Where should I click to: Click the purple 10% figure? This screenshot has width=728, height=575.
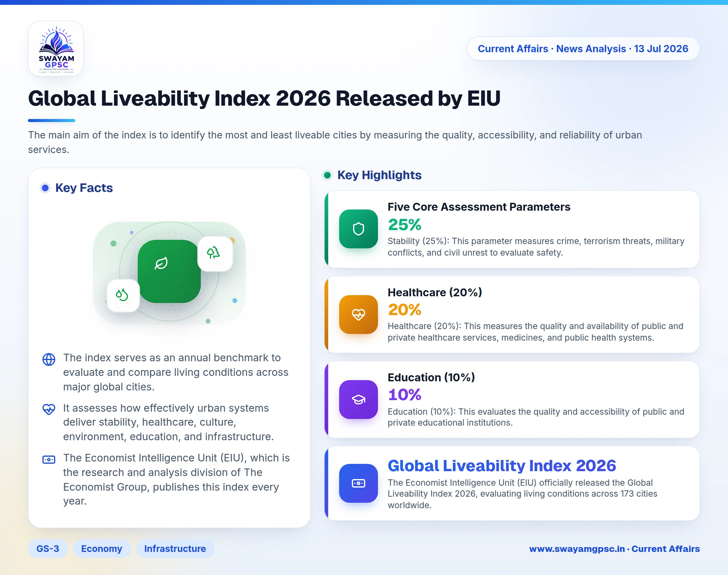405,395
